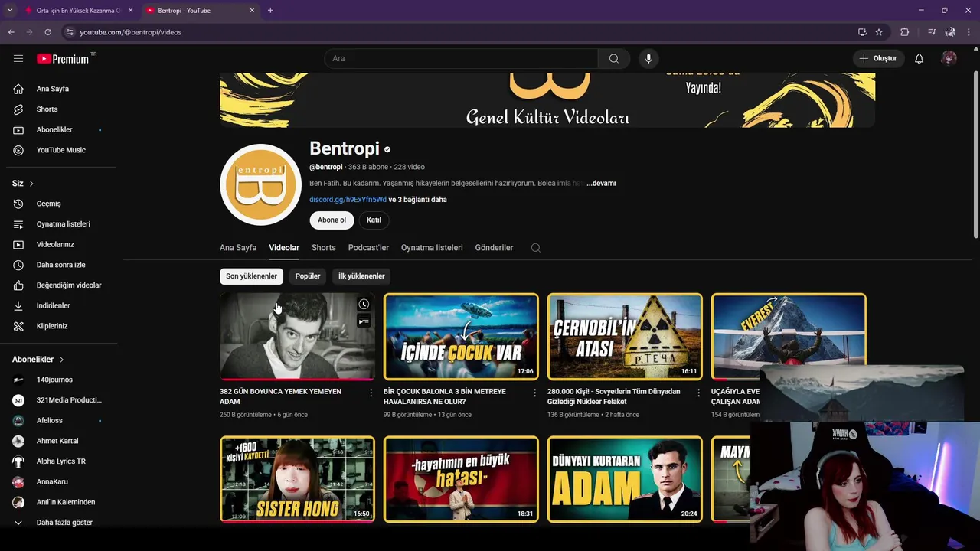Switch to channel Videolar tab

click(x=284, y=248)
